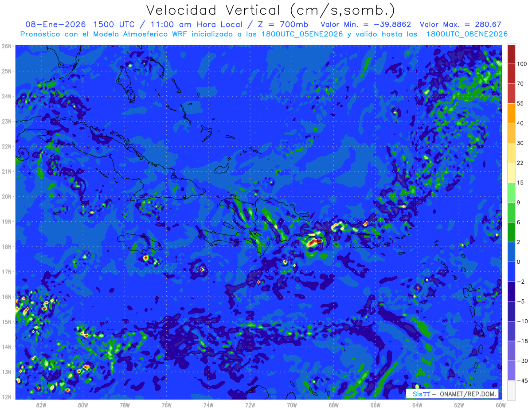Click the blue swatch between 0 and -2
Screen dimensions: 532x411
(511, 271)
